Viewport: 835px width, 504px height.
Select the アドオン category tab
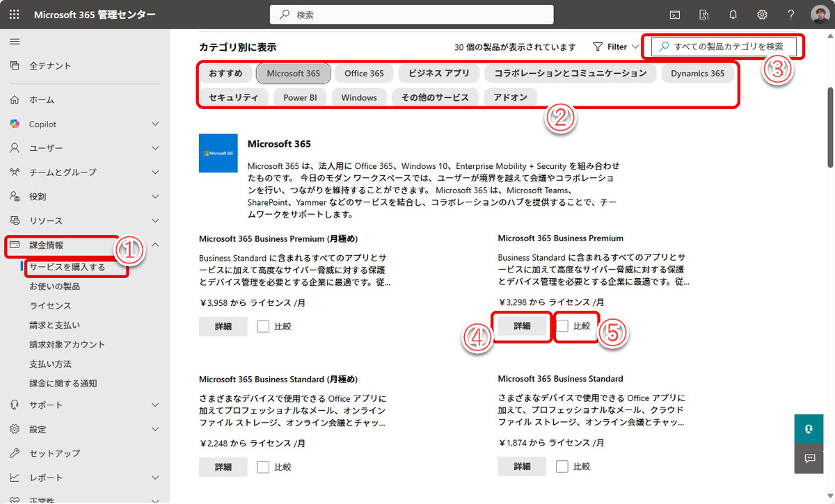[x=511, y=97]
